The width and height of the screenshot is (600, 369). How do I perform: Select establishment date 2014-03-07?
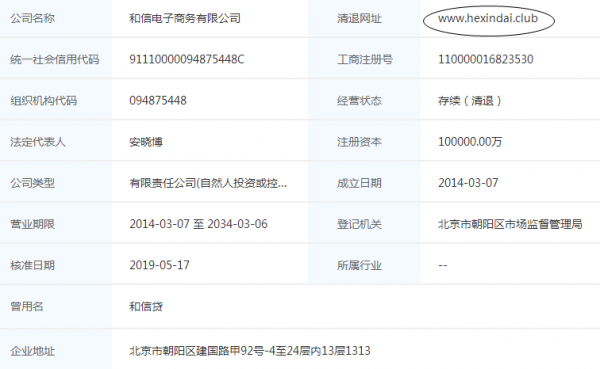(468, 183)
